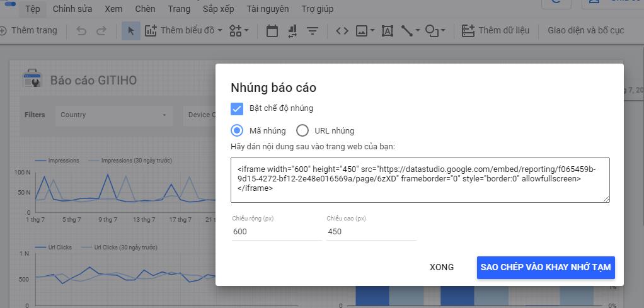The width and height of the screenshot is (644, 308).
Task: Click the XONG button
Action: click(x=442, y=267)
